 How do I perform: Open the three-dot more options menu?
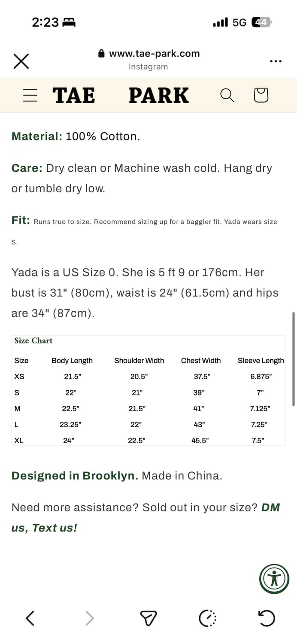click(276, 61)
